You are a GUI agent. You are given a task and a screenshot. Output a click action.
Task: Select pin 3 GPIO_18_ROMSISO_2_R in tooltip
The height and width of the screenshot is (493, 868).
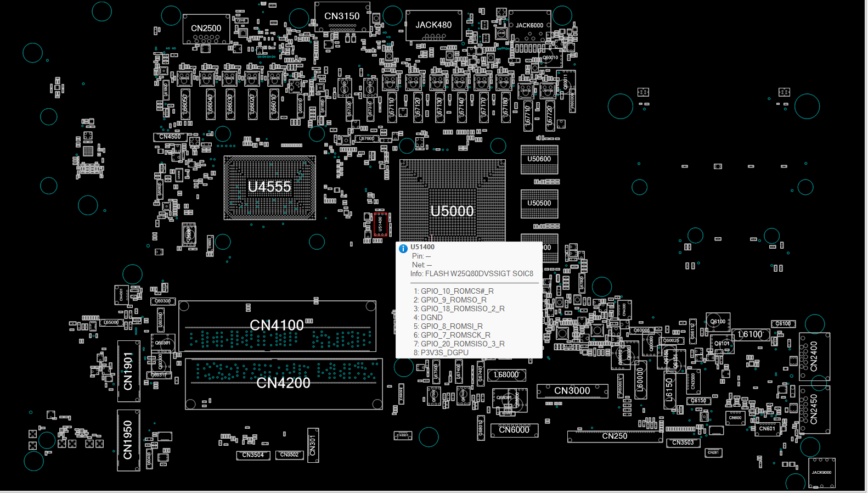459,309
